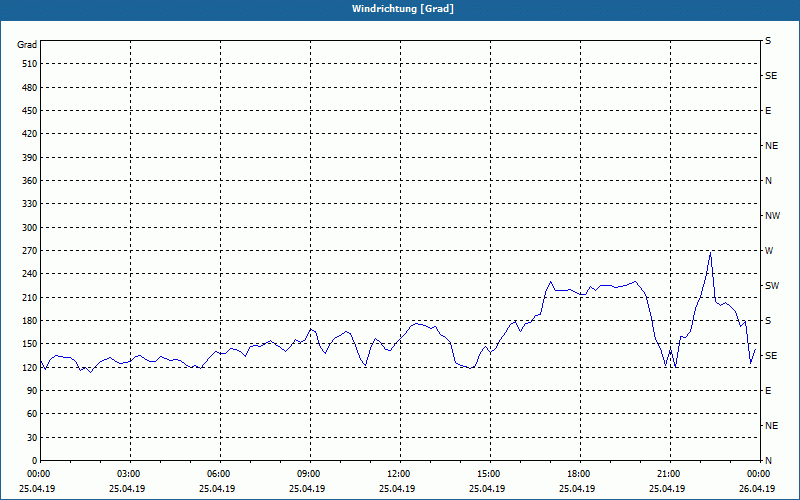
Task: Pick the 180 degree axis label
Action: pos(30,321)
